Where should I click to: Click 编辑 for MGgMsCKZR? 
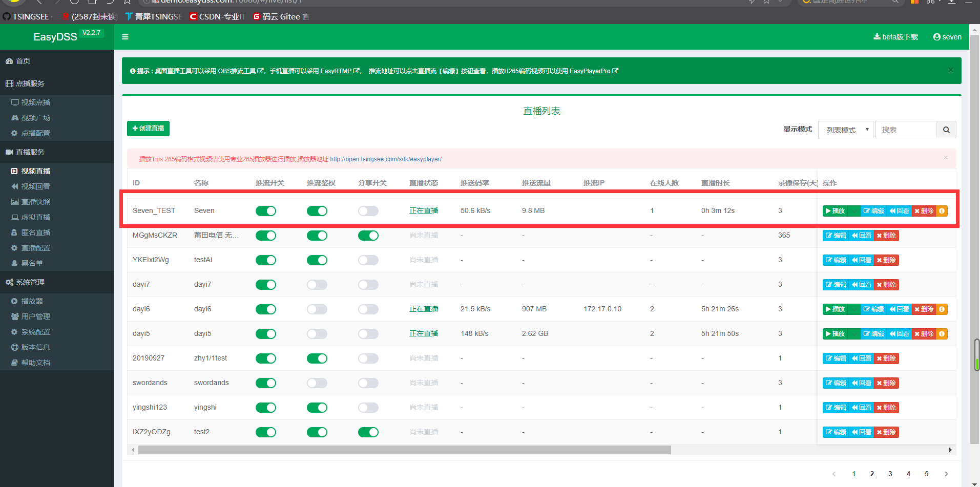click(836, 236)
